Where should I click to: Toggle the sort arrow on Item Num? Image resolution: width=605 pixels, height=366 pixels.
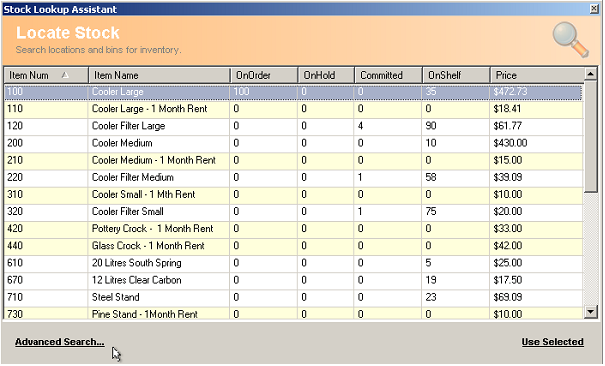click(65, 75)
